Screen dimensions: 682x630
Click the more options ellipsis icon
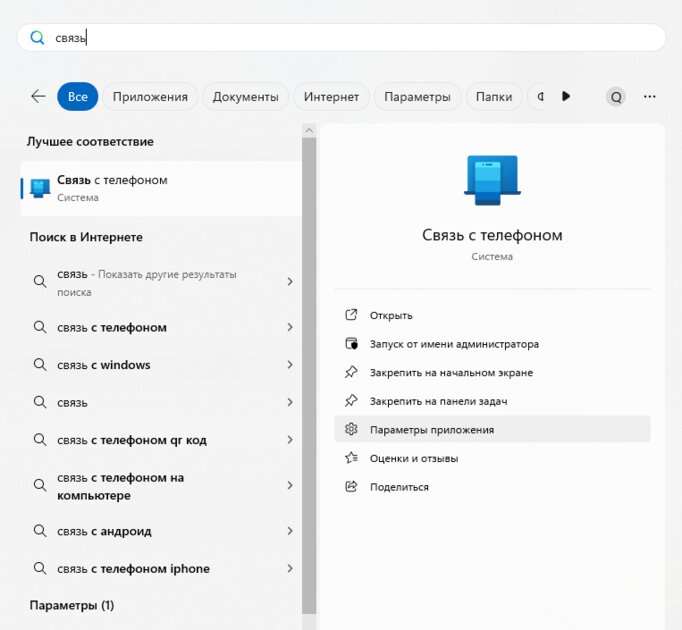tap(650, 97)
